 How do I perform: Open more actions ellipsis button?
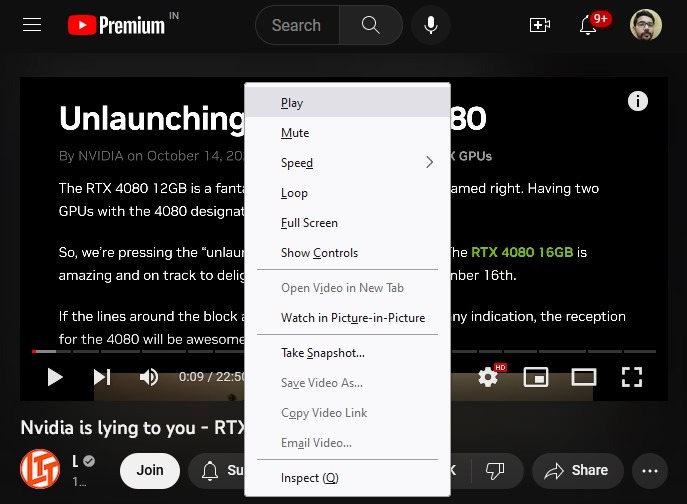click(x=650, y=471)
